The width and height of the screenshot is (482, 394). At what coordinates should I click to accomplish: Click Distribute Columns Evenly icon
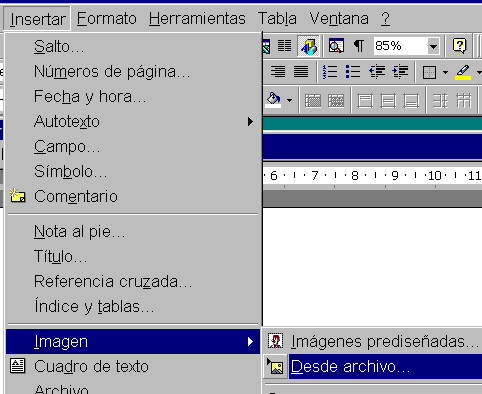tap(463, 100)
